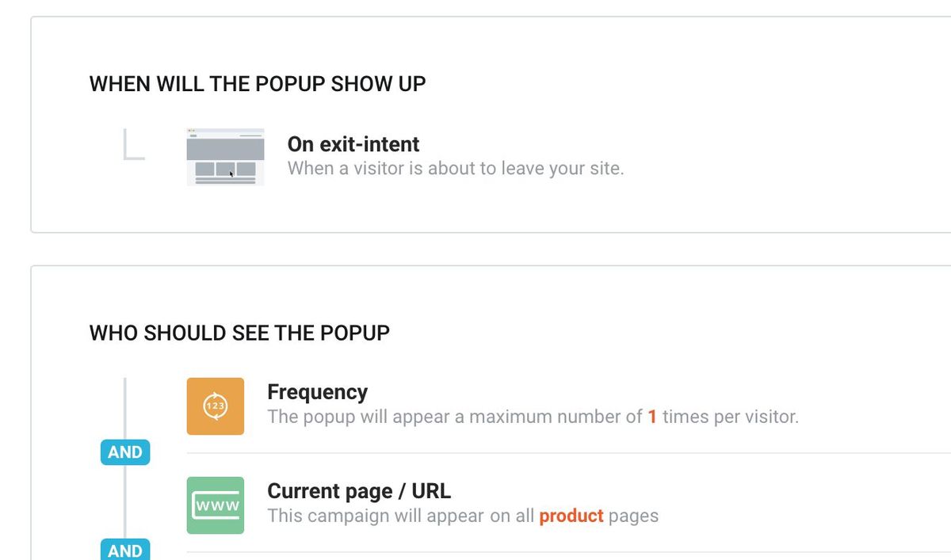Open the Current page / URL condition
Screen dimensions: 951x560
point(359,491)
